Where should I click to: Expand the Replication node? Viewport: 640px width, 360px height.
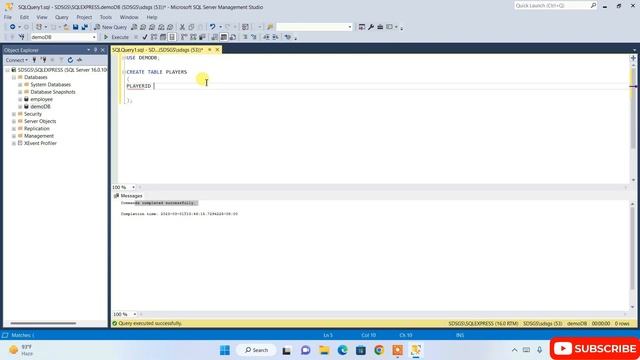pos(14,129)
